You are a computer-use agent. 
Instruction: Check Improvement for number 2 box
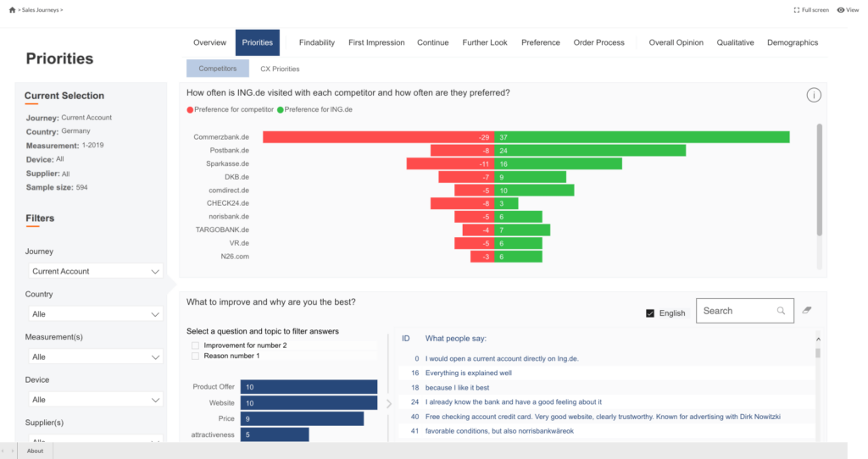coord(196,346)
